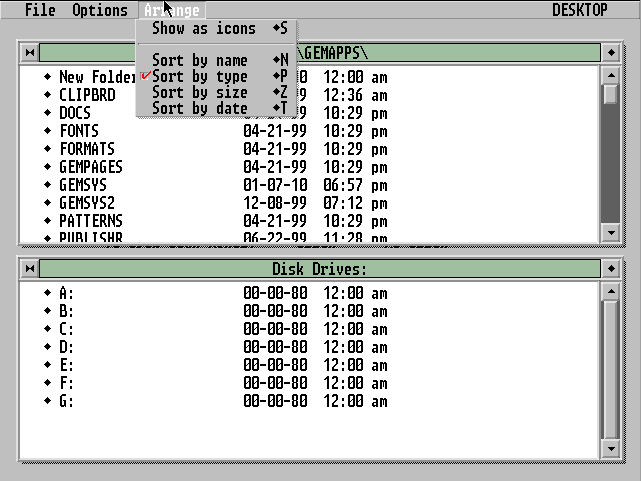Click close box of the GEMAPPS window
This screenshot has width=641, height=481.
coord(29,52)
